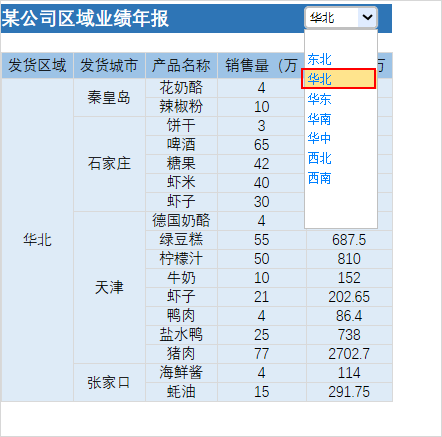Choose the highlighted 华北 option

click(x=339, y=79)
